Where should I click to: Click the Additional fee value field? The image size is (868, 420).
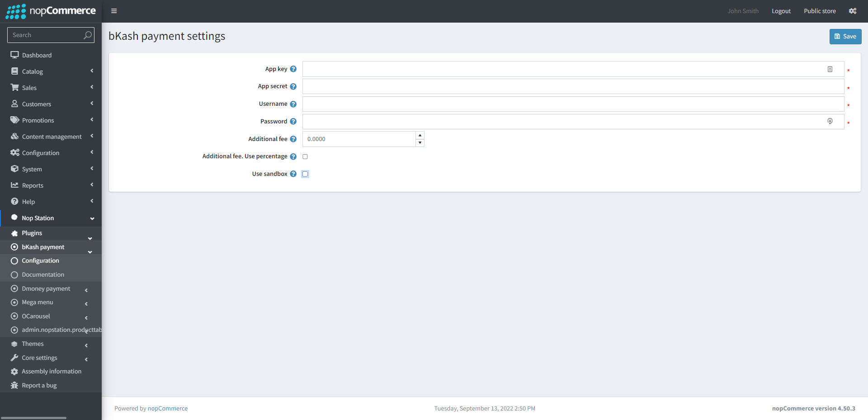pyautogui.click(x=359, y=139)
